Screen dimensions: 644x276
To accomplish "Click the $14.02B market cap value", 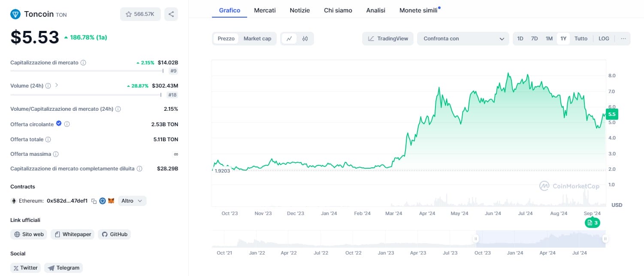I will click(168, 63).
